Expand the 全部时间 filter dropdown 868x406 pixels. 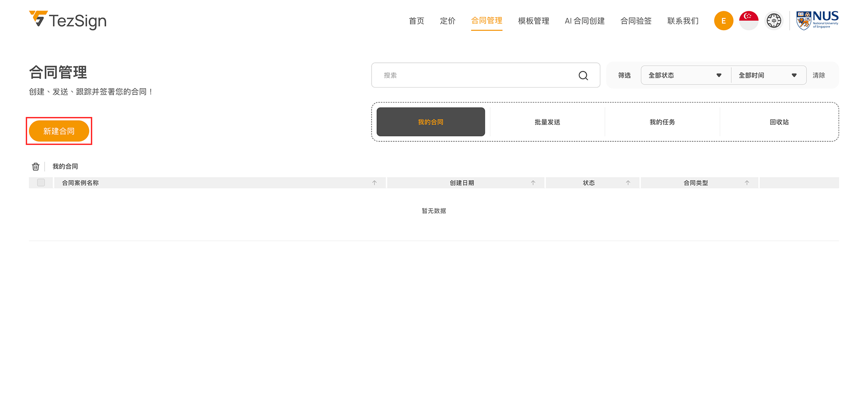tap(768, 75)
